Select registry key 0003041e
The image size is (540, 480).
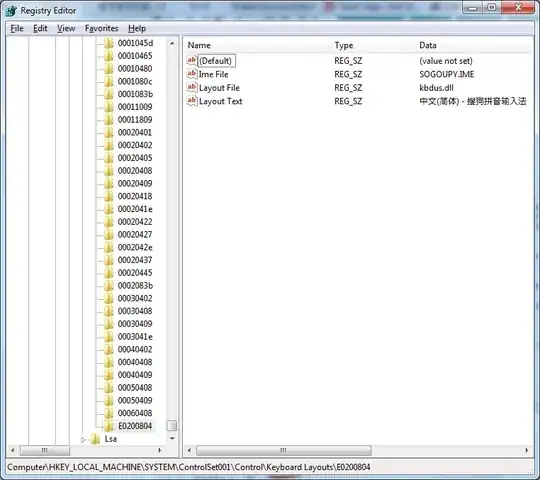tap(135, 336)
